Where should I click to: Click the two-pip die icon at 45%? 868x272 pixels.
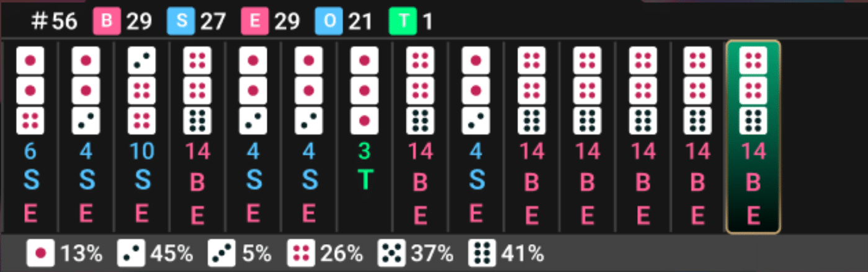[x=131, y=253]
